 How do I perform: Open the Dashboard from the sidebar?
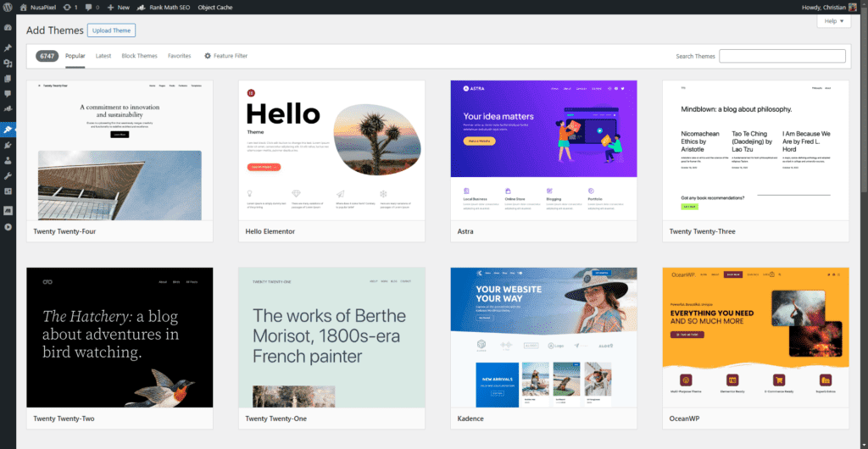(x=8, y=28)
